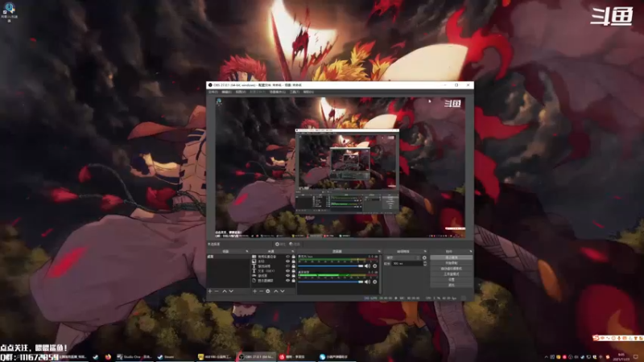Open the 帮助(H) menu
The height and width of the screenshot is (362, 644).
click(x=308, y=92)
